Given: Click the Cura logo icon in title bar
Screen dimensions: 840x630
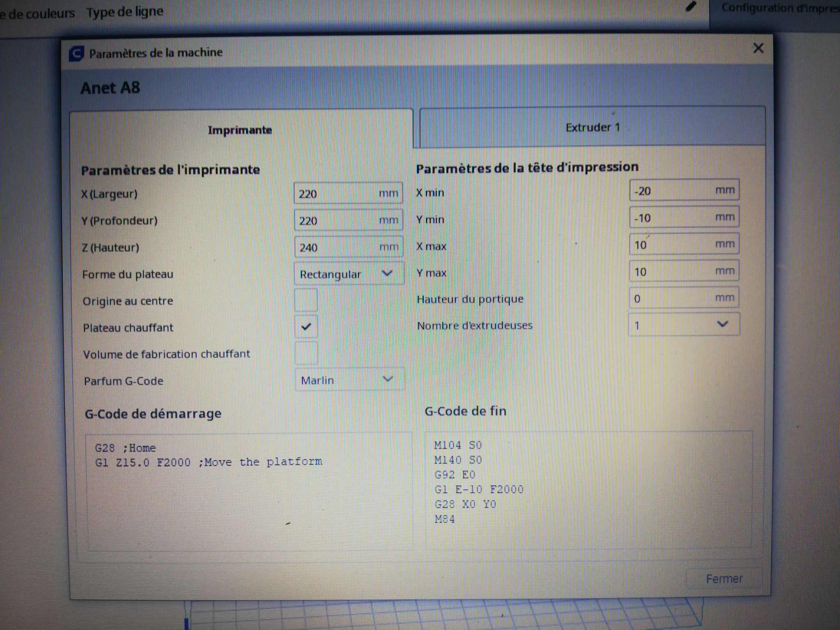Looking at the screenshot, I should [x=77, y=53].
